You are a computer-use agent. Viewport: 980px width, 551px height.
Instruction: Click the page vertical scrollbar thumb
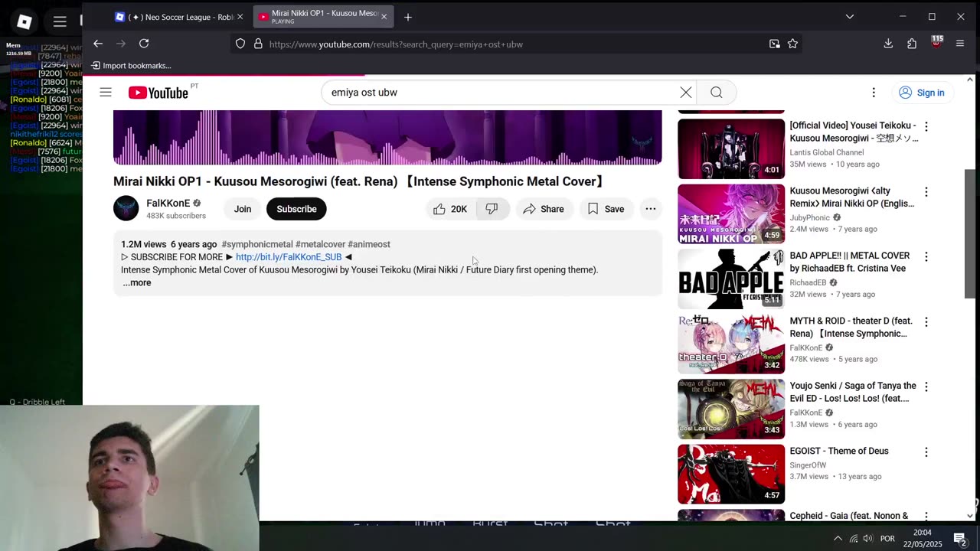970,233
